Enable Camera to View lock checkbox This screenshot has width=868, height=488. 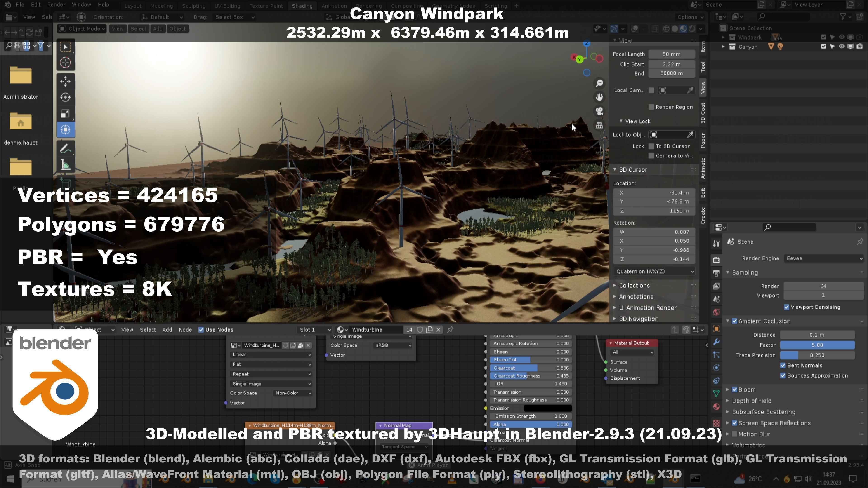click(651, 156)
